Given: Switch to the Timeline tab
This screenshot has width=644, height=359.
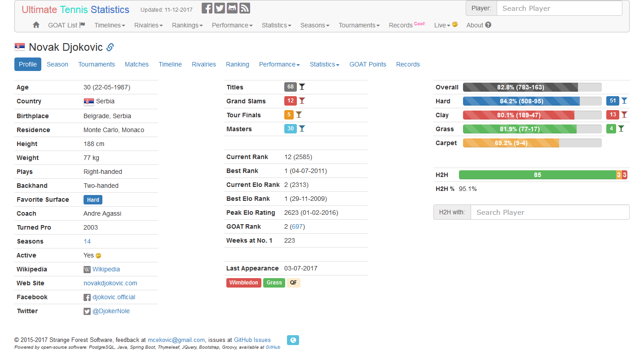Looking at the screenshot, I should tap(170, 64).
